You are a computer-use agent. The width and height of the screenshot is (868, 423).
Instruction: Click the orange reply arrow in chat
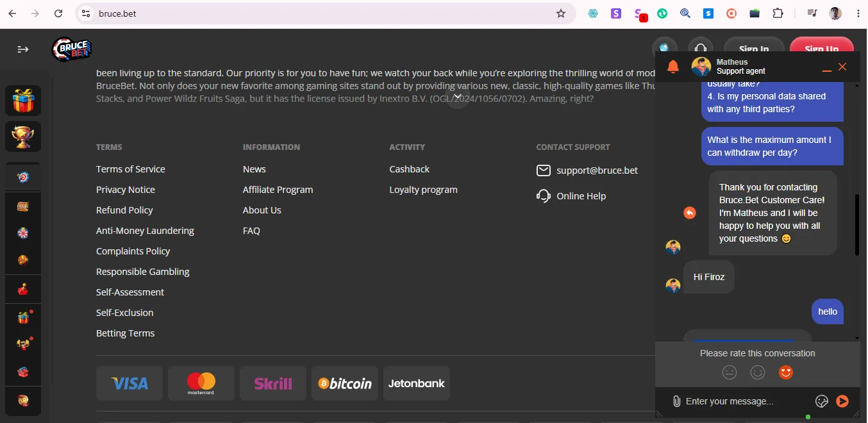click(690, 213)
